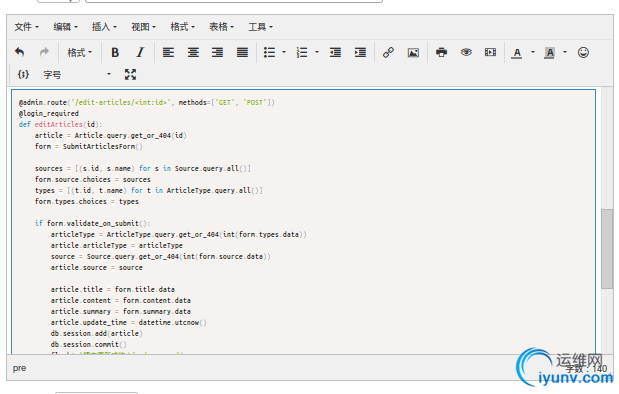Click 'article.source = source' line
The height and width of the screenshot is (394, 619).
[x=97, y=268]
